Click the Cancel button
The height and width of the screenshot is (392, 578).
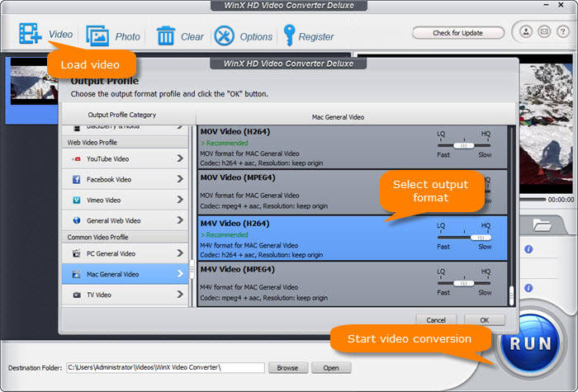[436, 320]
